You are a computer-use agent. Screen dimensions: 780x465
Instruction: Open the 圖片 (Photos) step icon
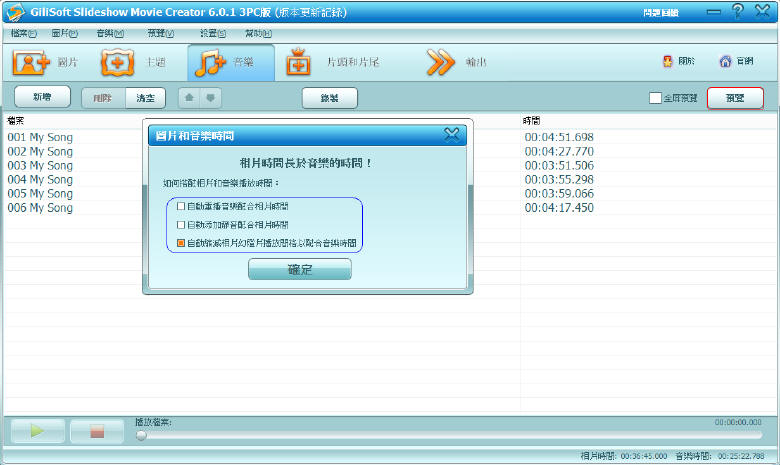[x=31, y=63]
